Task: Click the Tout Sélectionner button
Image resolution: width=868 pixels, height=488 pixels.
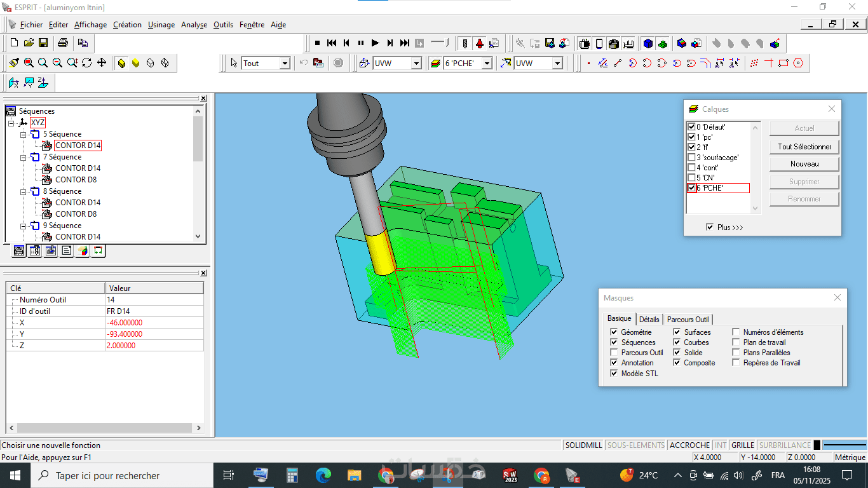Action: [804, 146]
